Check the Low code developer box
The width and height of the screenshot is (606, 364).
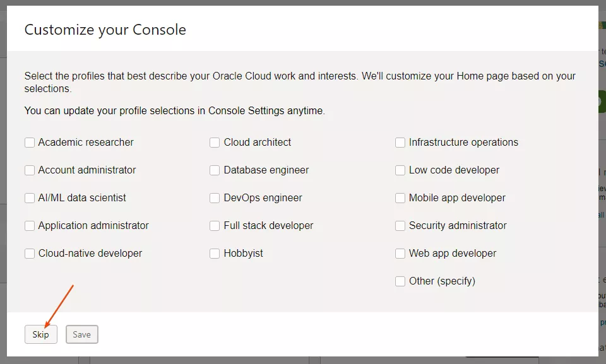(x=400, y=170)
